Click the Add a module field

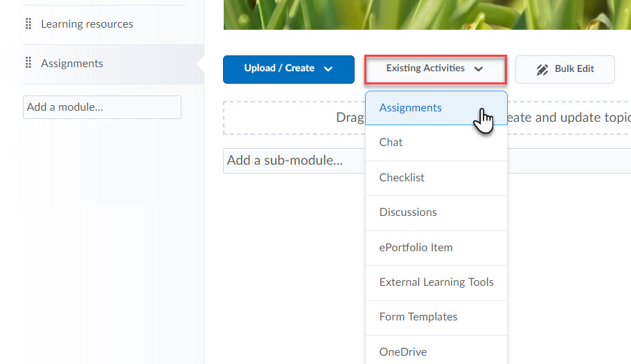point(103,107)
